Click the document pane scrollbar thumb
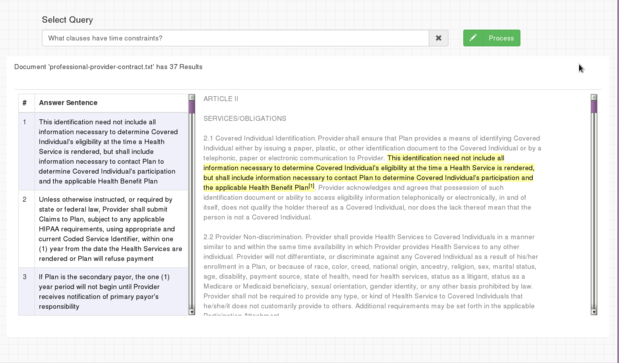The image size is (619, 363). point(594,107)
